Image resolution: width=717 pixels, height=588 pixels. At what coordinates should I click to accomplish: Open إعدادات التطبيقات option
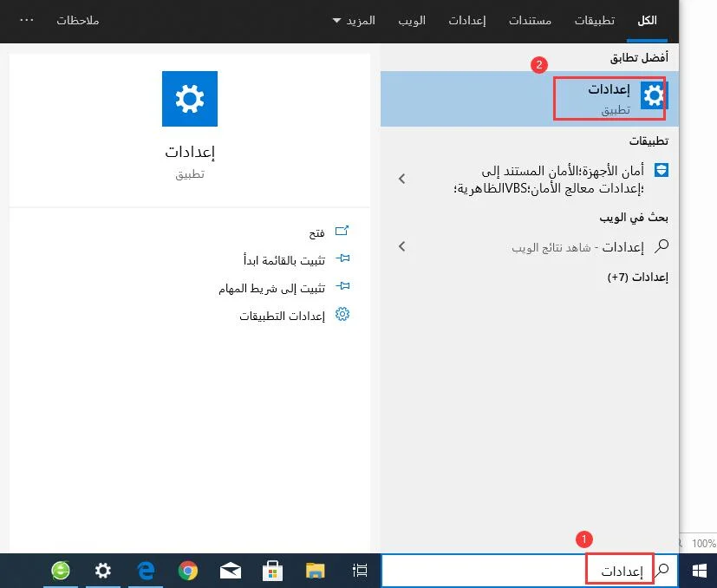282,316
